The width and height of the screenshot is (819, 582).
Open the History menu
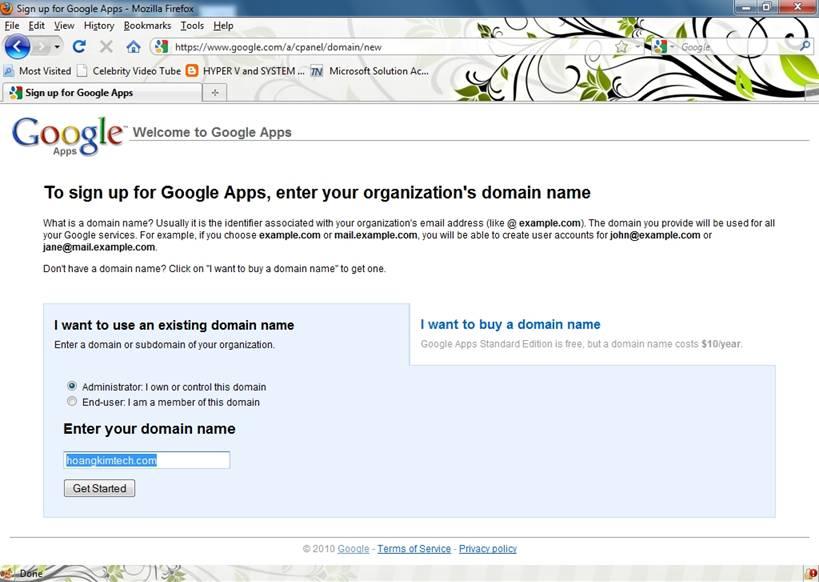[99, 26]
